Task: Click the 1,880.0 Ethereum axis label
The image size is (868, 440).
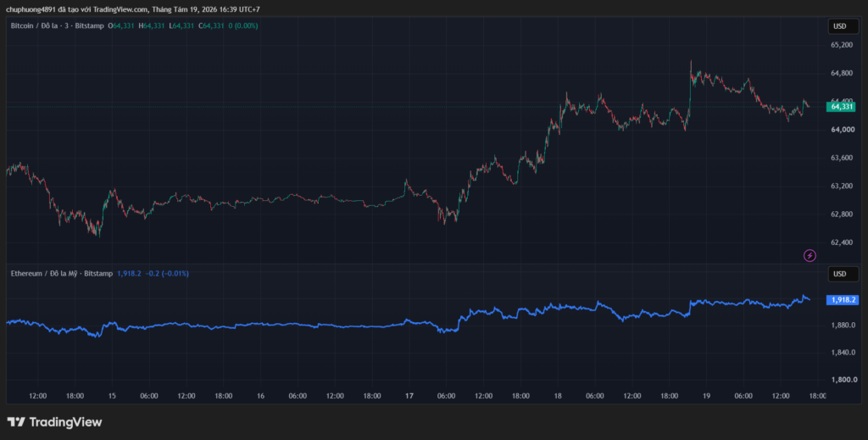Action: point(844,325)
